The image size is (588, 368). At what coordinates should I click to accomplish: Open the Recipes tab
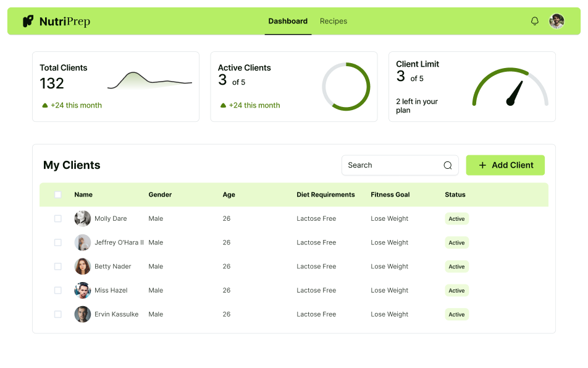334,21
